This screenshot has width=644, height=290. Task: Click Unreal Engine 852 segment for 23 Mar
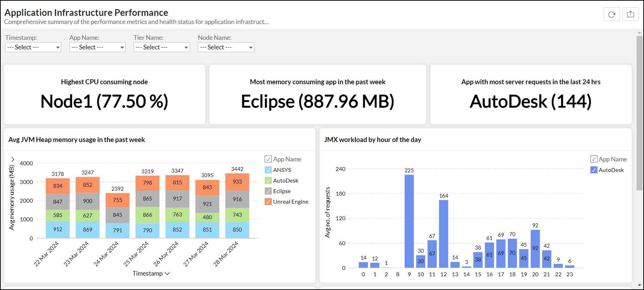[x=88, y=185]
